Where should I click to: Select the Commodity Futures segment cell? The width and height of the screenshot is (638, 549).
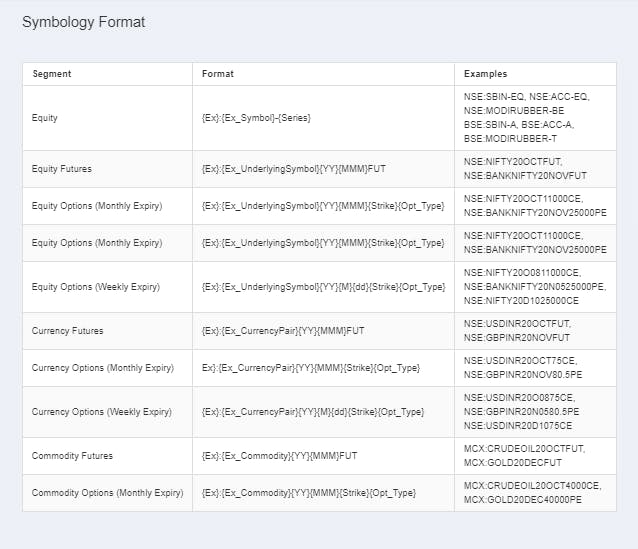(72, 456)
